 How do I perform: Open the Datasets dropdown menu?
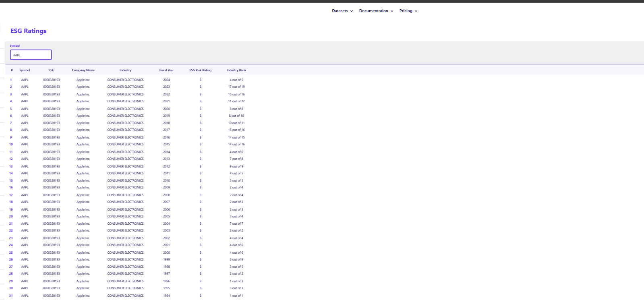(342, 11)
